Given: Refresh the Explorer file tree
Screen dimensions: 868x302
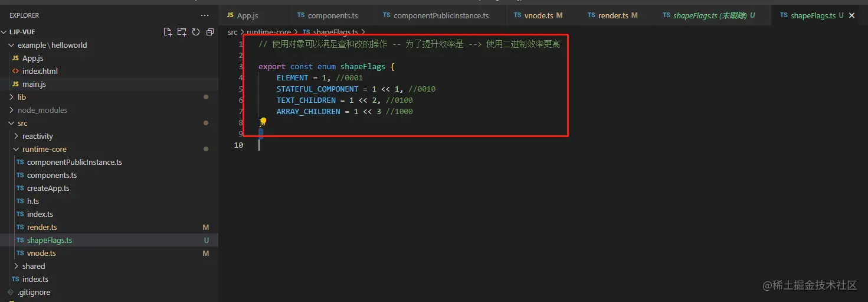Looking at the screenshot, I should pos(196,32).
